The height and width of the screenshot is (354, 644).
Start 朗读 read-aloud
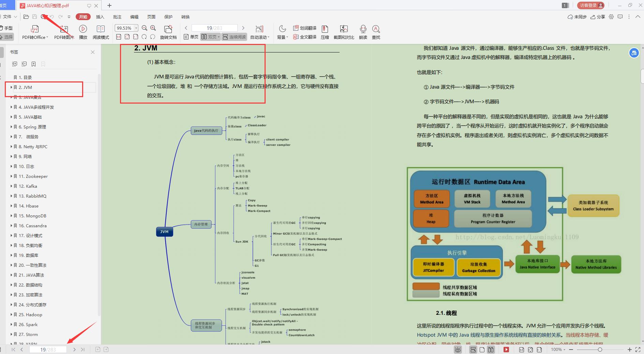[x=363, y=32]
